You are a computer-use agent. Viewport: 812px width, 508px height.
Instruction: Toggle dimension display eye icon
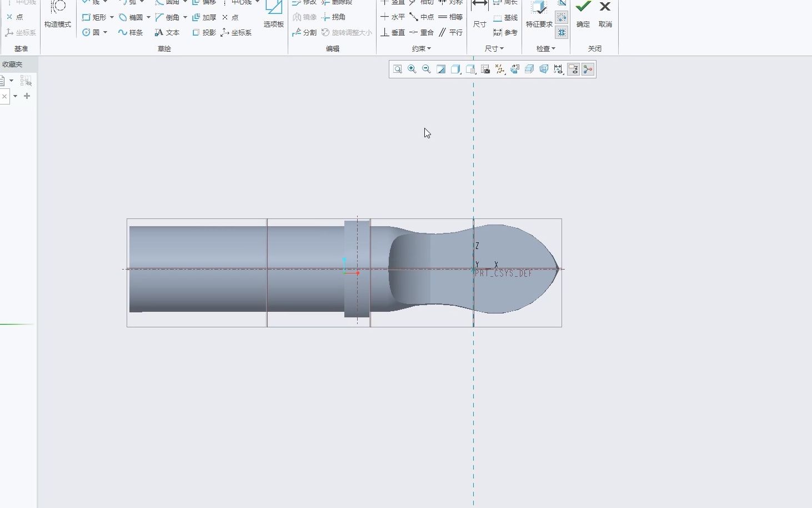[558, 69]
